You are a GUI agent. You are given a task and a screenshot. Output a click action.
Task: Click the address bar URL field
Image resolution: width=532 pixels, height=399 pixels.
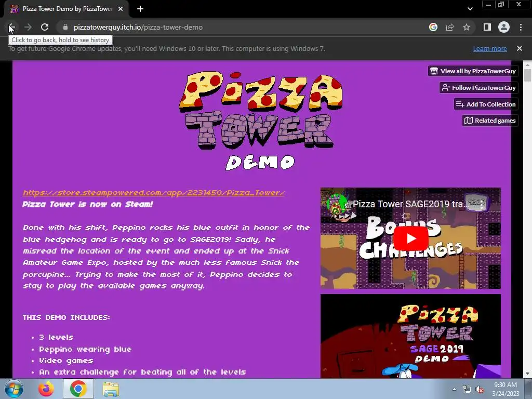coord(244,27)
